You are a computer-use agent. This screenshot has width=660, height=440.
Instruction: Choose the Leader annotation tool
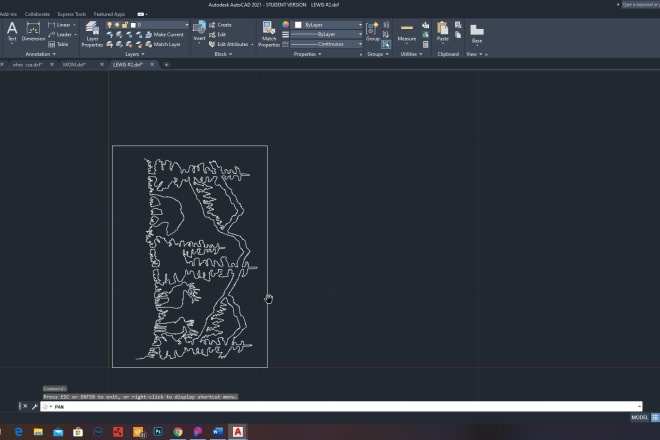(62, 35)
